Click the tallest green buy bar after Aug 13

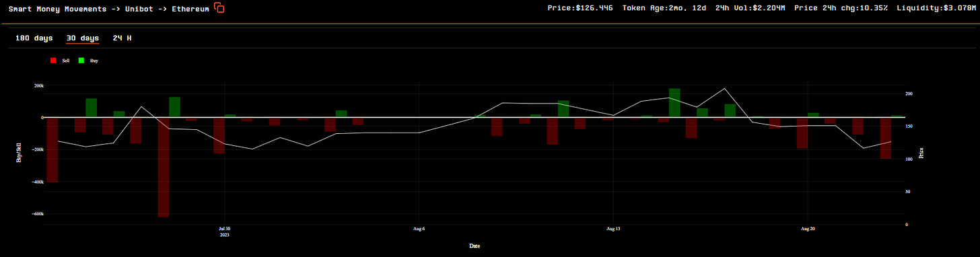[x=674, y=103]
